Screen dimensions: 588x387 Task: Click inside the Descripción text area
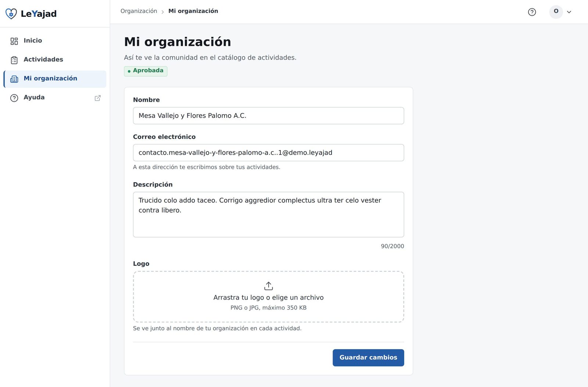(x=269, y=214)
